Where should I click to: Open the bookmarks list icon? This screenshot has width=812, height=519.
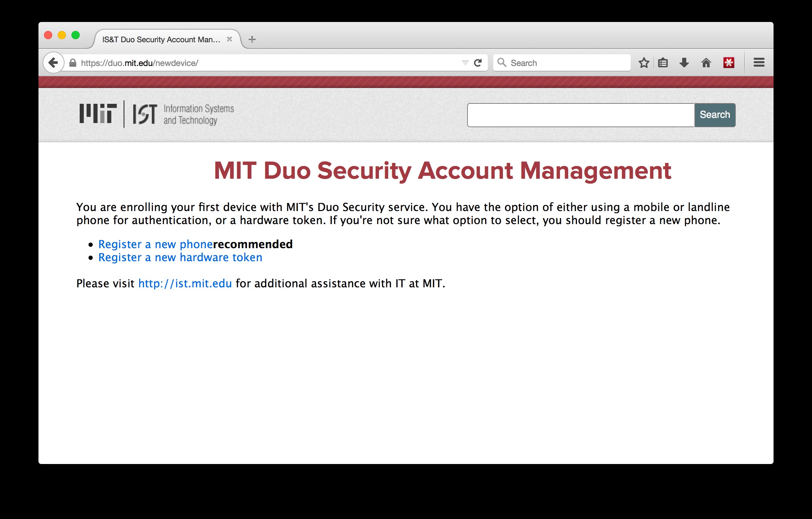(663, 63)
